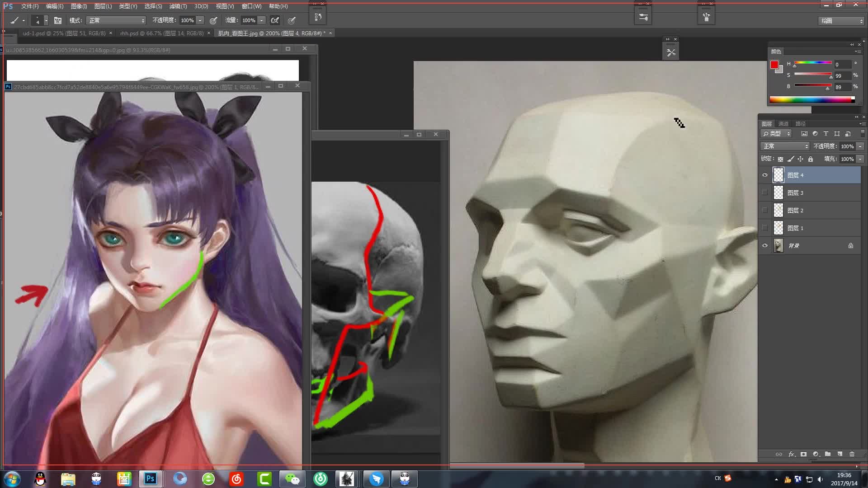Select 图层 2 layer thumbnail

tap(778, 211)
